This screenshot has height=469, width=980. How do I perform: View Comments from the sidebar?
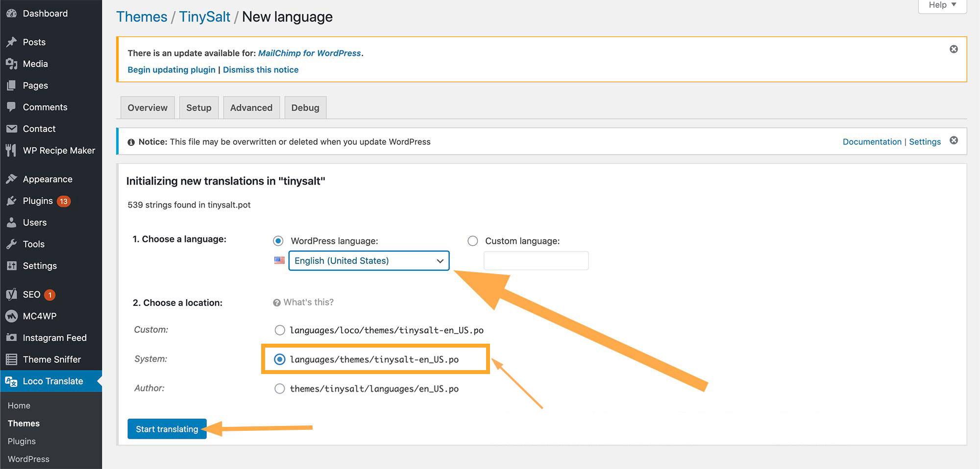(x=45, y=107)
